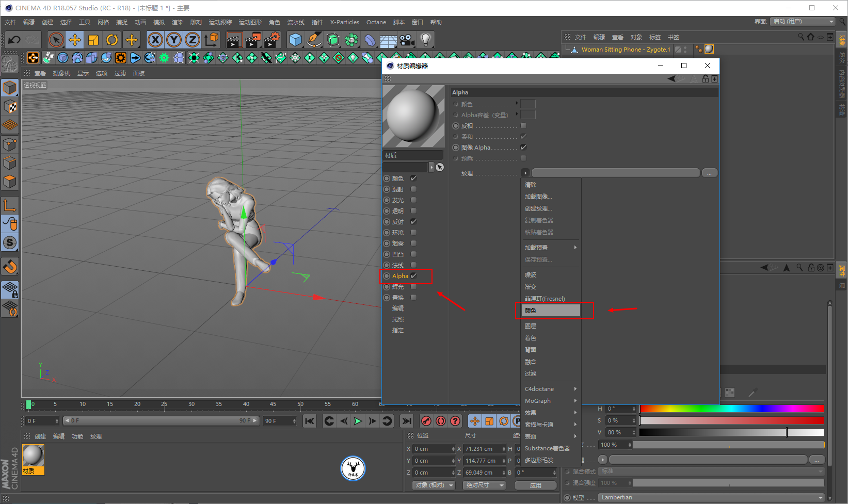Click the coordinate system icon
The height and width of the screenshot is (504, 848).
[211, 40]
